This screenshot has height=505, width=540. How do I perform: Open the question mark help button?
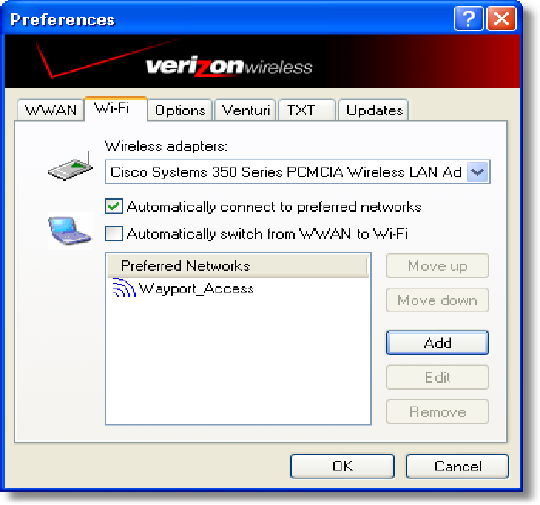(468, 19)
